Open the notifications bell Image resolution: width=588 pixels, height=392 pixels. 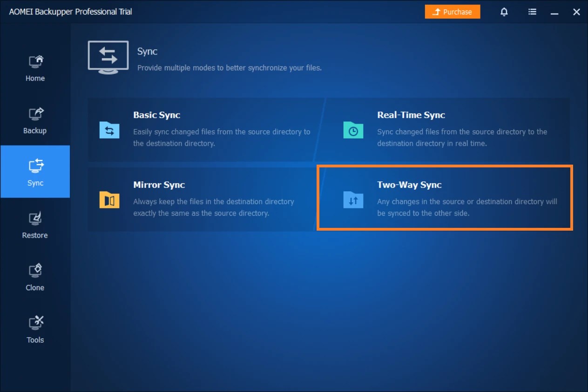coord(504,12)
